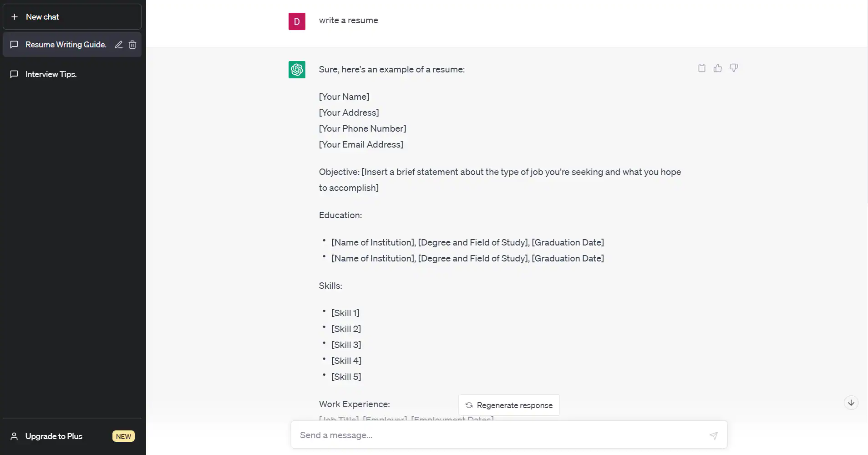Click the pink D user avatar
The width and height of the screenshot is (868, 455).
297,21
